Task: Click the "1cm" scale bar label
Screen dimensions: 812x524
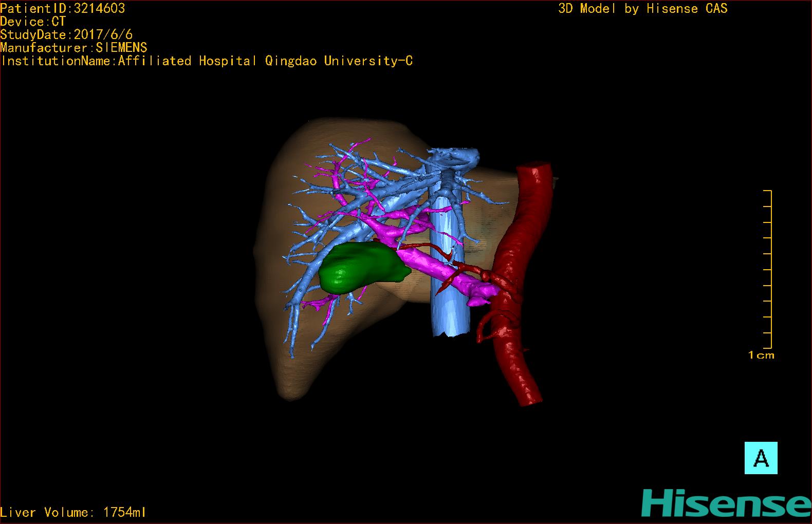Action: (x=761, y=355)
